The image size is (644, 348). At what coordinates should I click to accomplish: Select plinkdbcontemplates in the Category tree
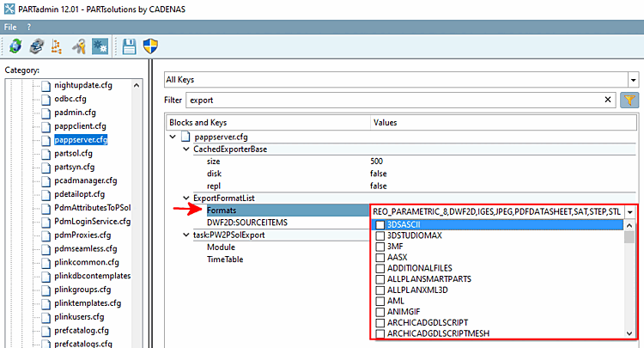click(x=93, y=276)
